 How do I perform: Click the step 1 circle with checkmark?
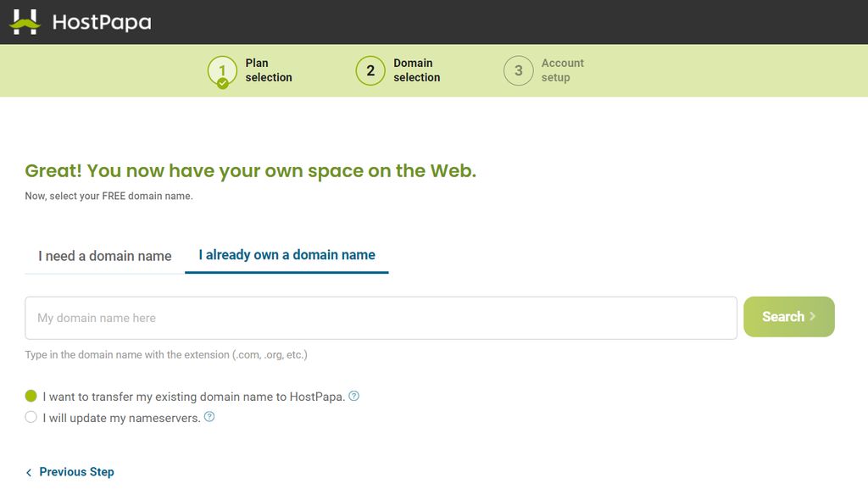point(222,71)
